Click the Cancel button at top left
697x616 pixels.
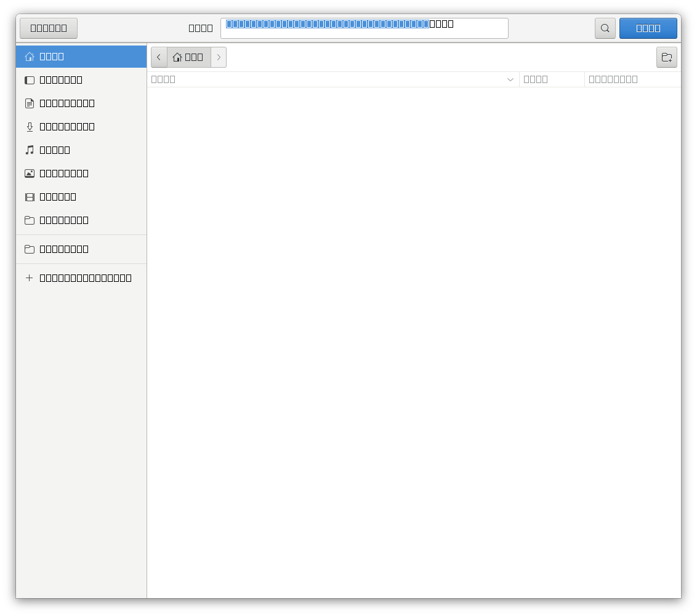coord(48,28)
